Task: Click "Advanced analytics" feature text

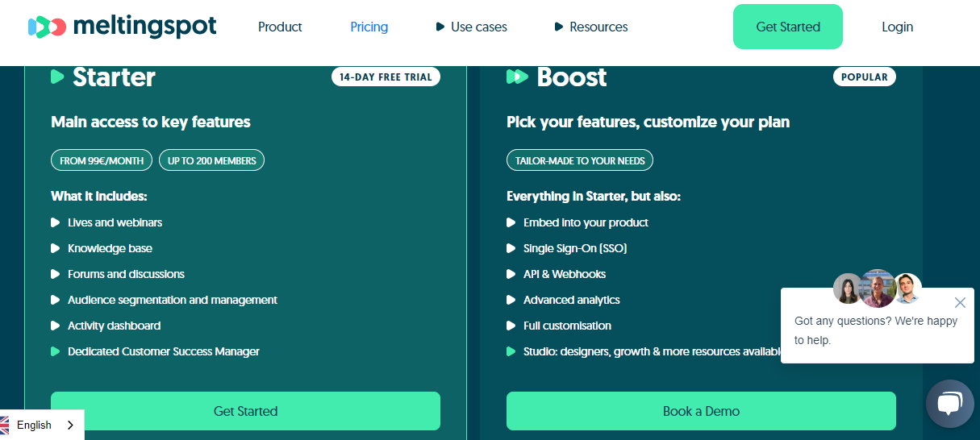Action: pyautogui.click(x=572, y=300)
